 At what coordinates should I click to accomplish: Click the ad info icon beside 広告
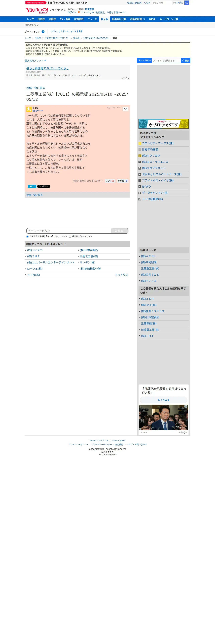point(126,78)
